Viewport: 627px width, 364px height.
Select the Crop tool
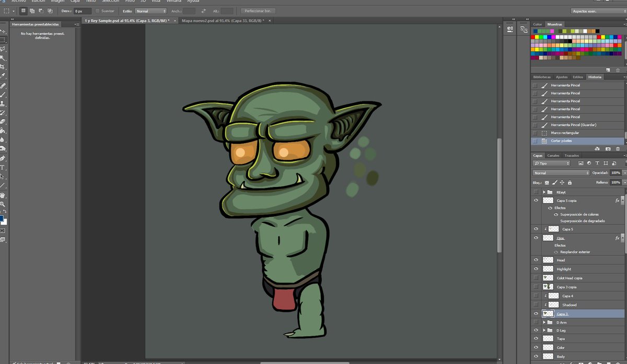click(x=3, y=67)
